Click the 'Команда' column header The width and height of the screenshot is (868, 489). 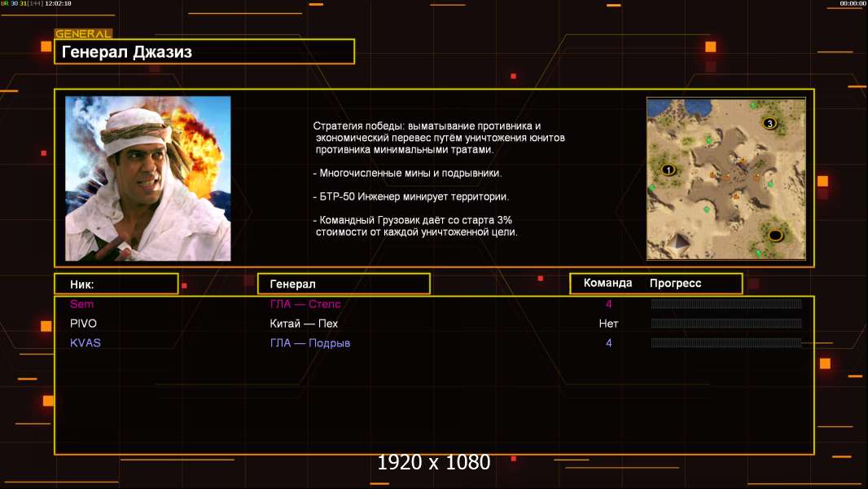pos(607,283)
